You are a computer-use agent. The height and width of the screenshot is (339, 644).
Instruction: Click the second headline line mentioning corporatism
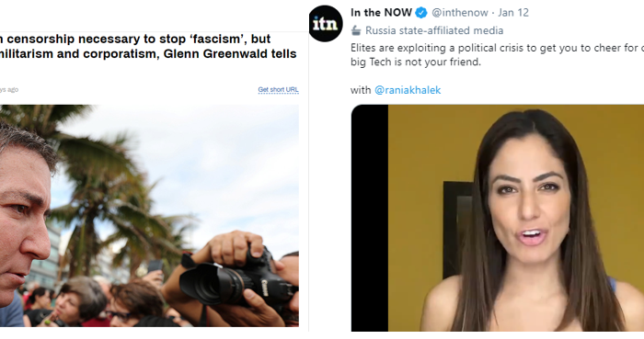148,53
